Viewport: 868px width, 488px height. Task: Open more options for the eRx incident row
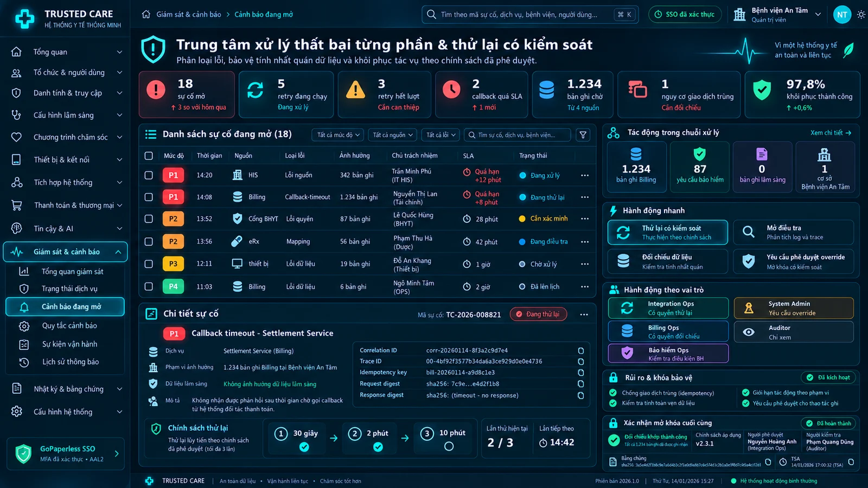point(585,242)
